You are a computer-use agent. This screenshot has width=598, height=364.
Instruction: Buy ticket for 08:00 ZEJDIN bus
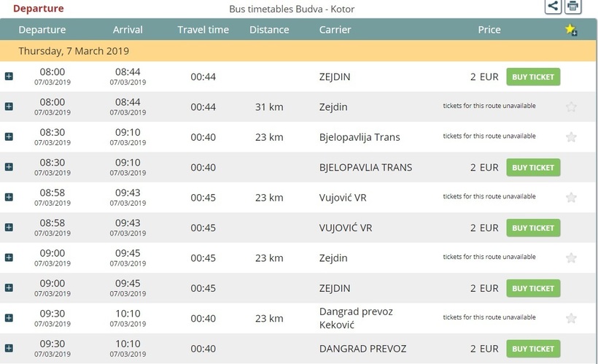click(533, 77)
